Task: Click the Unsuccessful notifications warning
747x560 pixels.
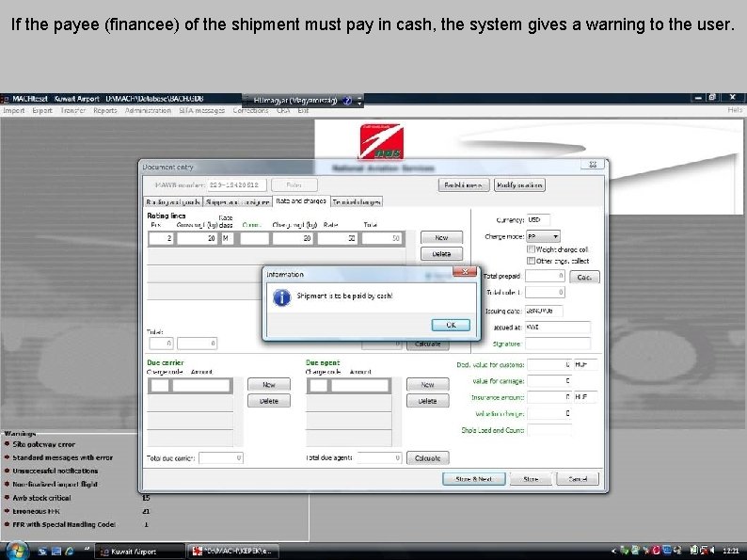Action: [56, 471]
